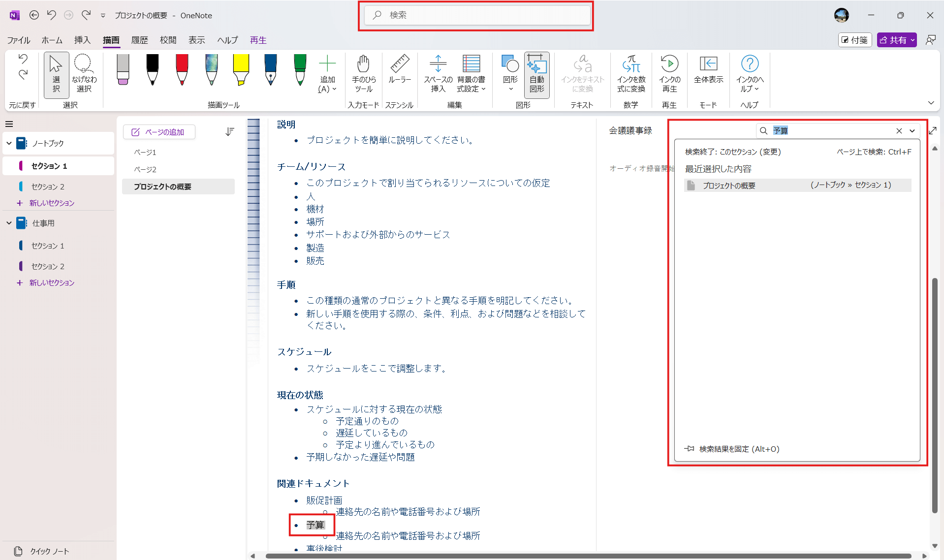Screen dimensions: 944x560
Task: Toggle the Auto Shapes (自動図形) button
Action: [536, 74]
